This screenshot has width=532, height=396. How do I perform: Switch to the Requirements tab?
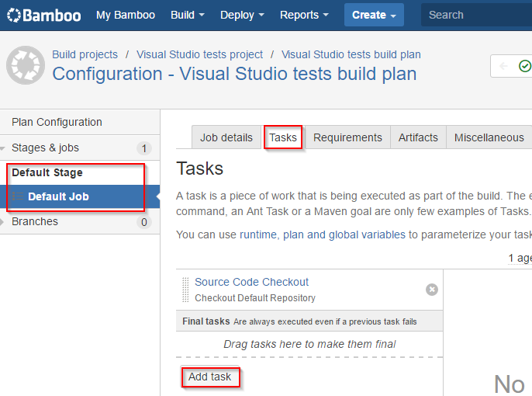347,137
